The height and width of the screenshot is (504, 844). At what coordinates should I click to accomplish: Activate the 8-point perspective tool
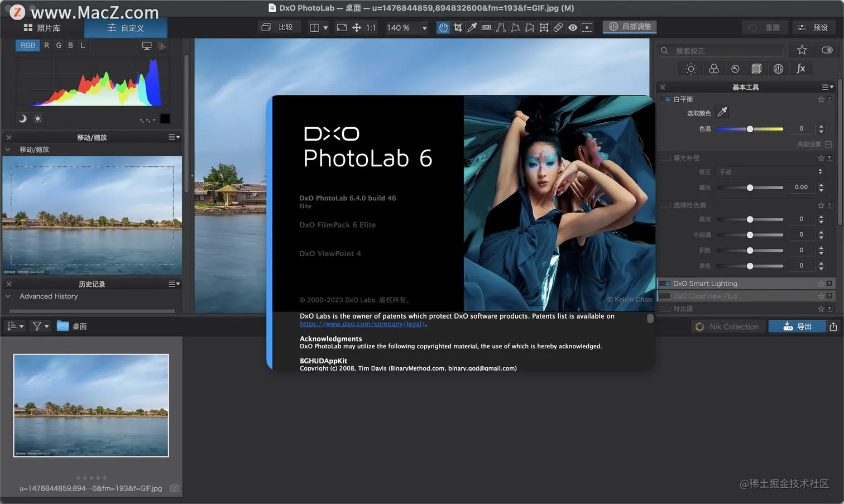pyautogui.click(x=530, y=27)
